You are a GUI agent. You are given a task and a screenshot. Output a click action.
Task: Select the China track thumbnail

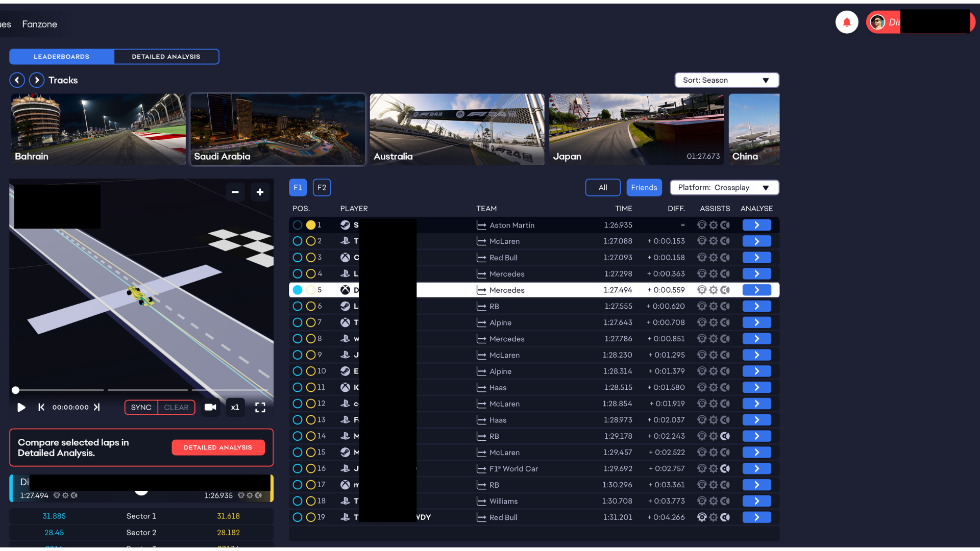754,129
